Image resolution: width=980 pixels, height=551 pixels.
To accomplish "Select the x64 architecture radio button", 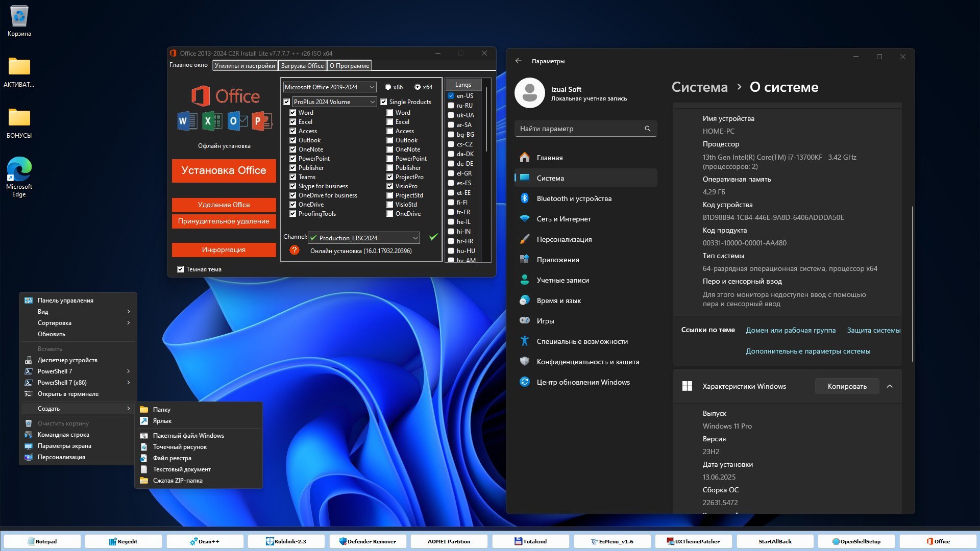I will pyautogui.click(x=418, y=87).
